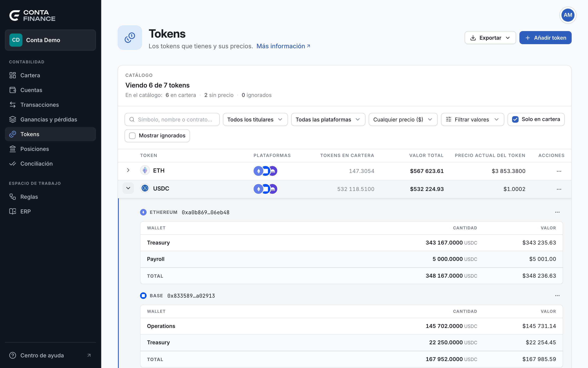The image size is (588, 368).
Task: Click platform icons in the ETH row
Action: pos(265,171)
